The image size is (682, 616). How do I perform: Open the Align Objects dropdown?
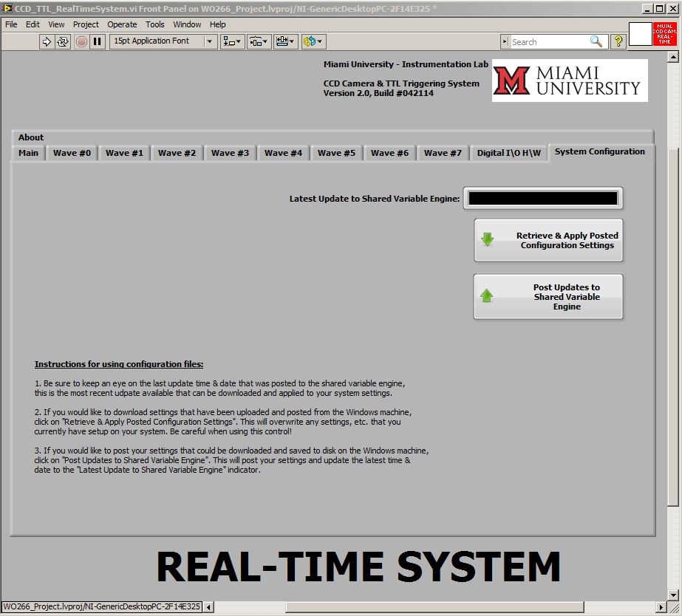pos(232,42)
